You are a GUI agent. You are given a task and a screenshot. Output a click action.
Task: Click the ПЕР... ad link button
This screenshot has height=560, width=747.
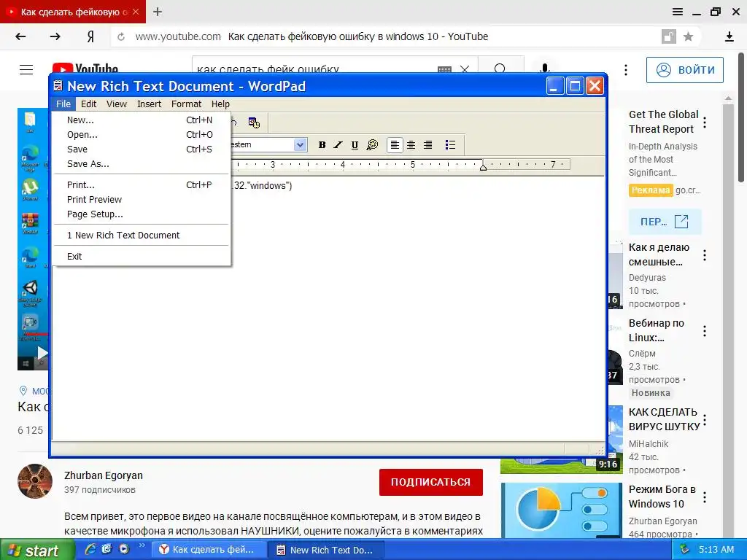tap(665, 222)
